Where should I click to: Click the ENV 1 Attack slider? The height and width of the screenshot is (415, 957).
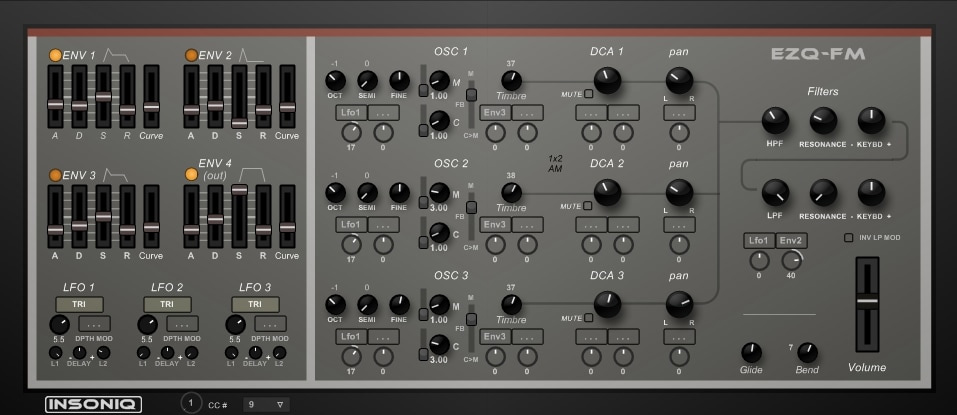55,96
